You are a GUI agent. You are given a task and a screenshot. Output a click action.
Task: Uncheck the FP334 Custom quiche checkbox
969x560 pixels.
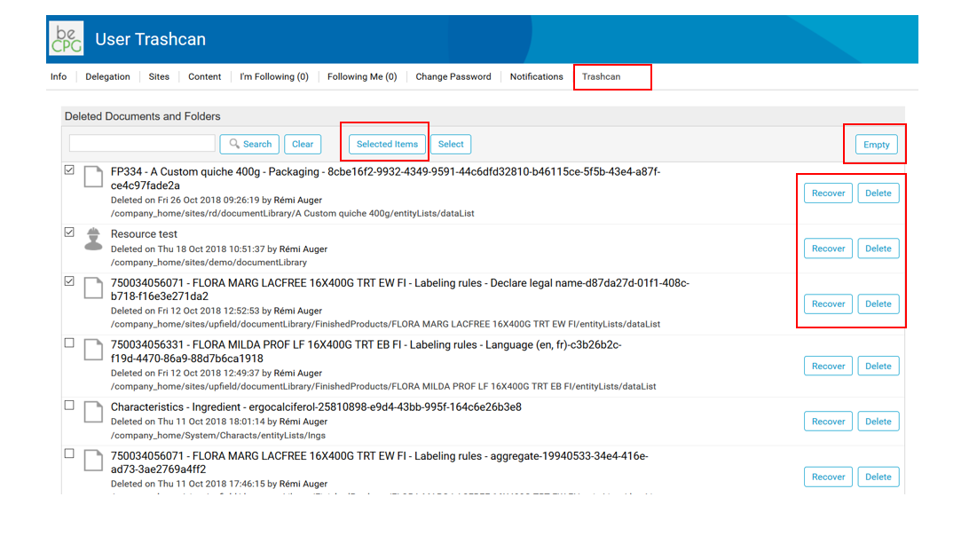[69, 170]
